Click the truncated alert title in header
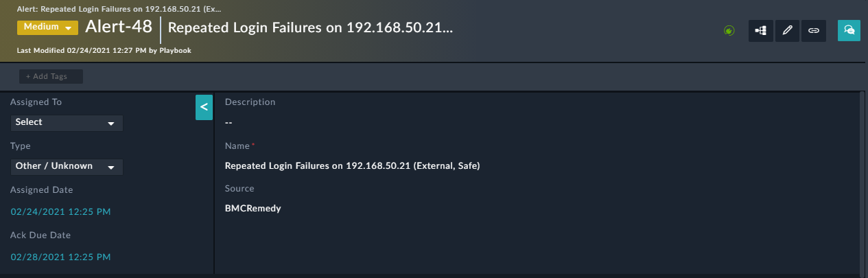 [x=310, y=28]
